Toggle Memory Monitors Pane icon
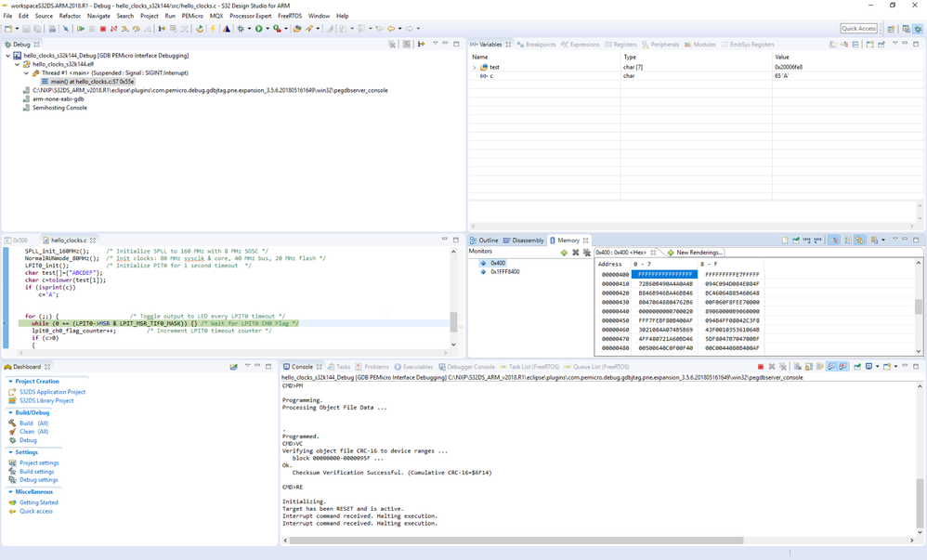Screen dimensions: 927x560 tap(833, 240)
